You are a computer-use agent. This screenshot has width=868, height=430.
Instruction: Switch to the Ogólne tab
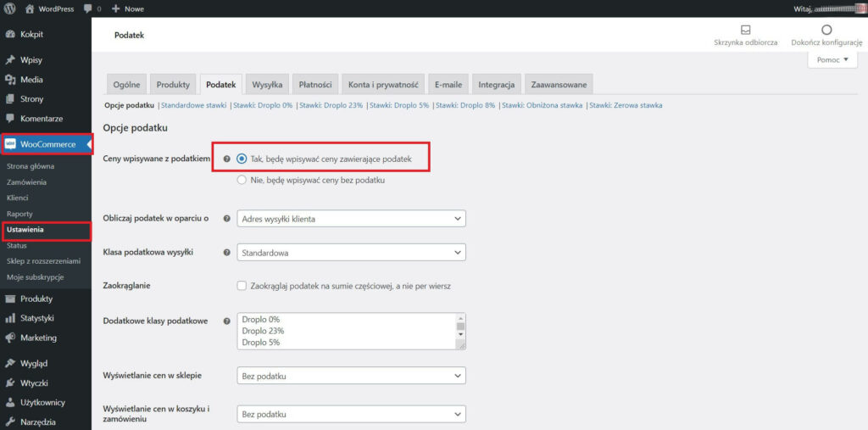point(127,85)
